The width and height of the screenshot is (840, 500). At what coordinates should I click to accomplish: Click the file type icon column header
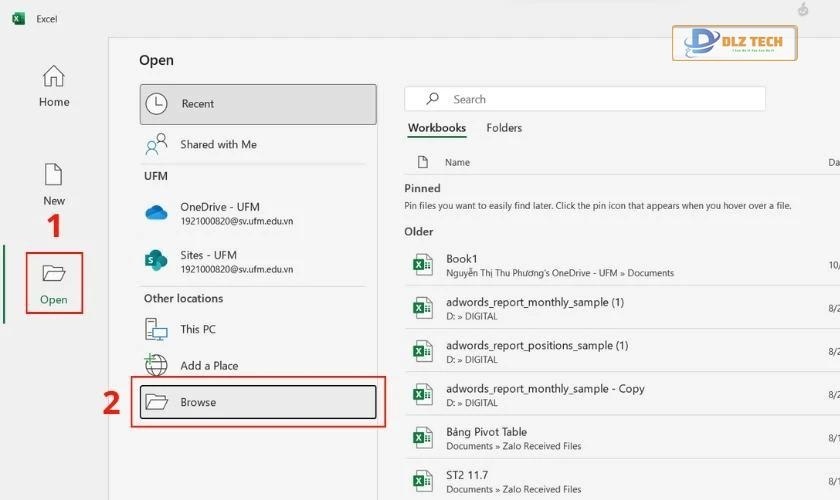coord(423,162)
